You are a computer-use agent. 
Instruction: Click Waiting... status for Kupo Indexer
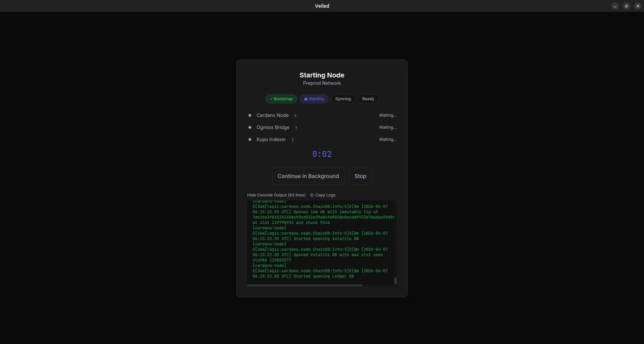tap(388, 140)
